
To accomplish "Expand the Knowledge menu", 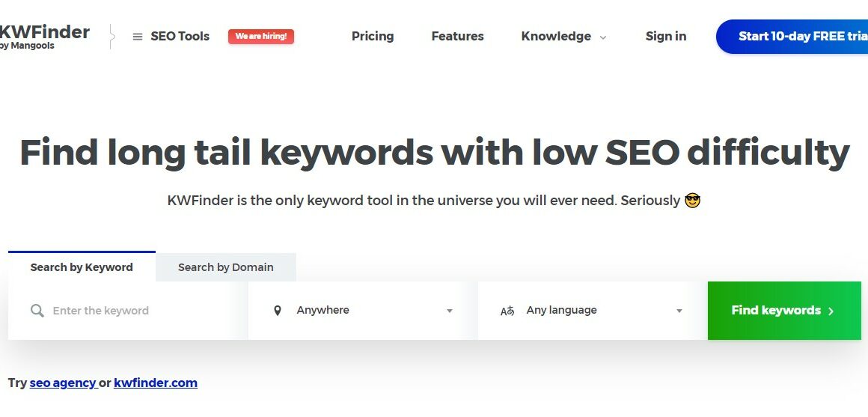I will click(563, 37).
